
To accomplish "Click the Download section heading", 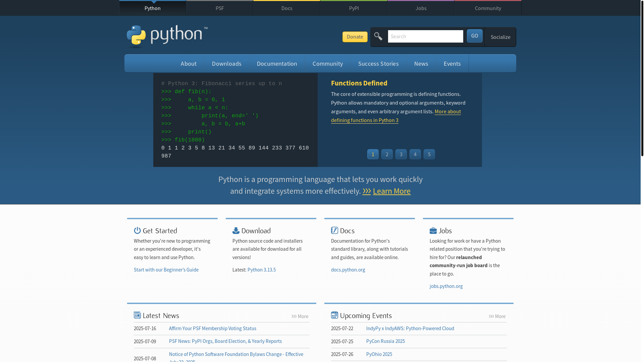I will point(256,231).
